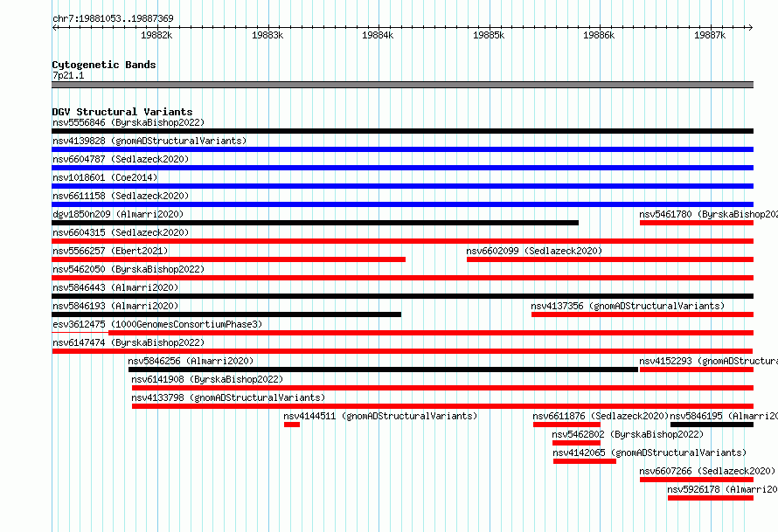Select the red bar of nsv6147474
Screen dimensions: 778x532
point(402,351)
